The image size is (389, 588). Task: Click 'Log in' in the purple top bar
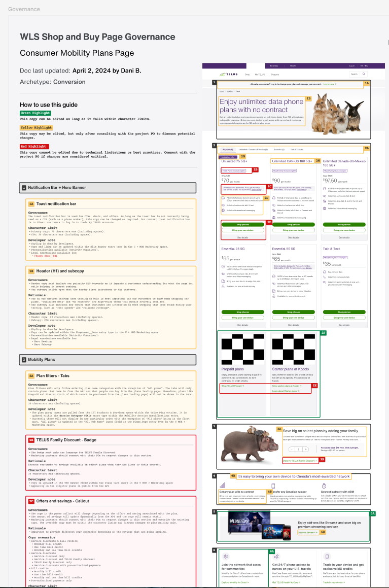coord(352,65)
